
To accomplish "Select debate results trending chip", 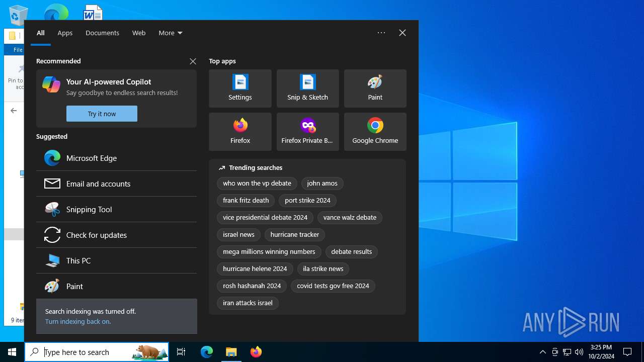I will click(x=351, y=252).
